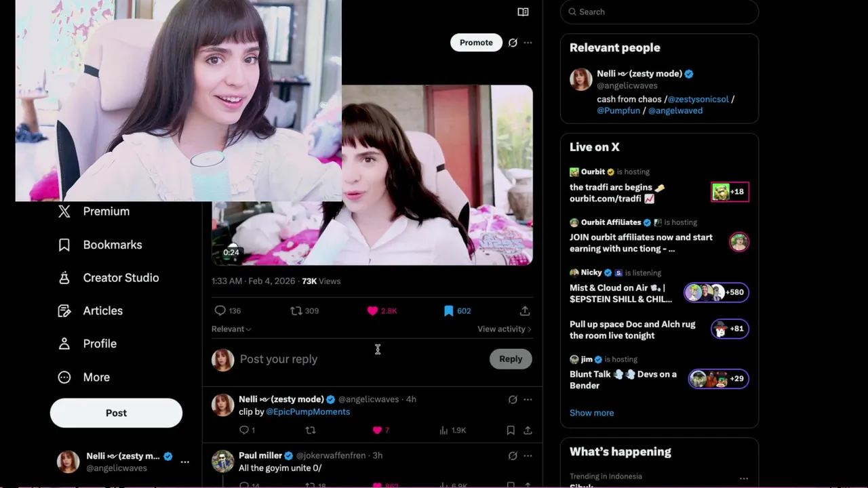Bookmark Nelli's clip comment
The width and height of the screenshot is (868, 488).
point(511,430)
